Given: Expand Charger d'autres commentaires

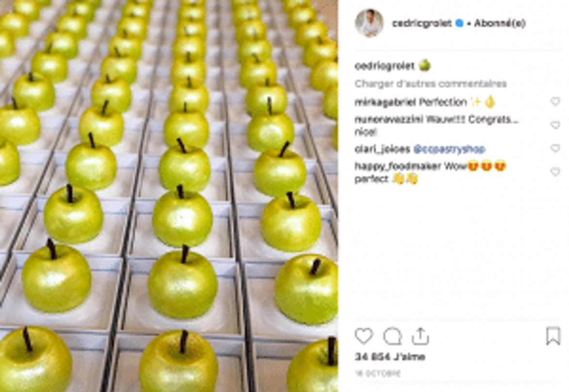Looking at the screenshot, I should [430, 84].
